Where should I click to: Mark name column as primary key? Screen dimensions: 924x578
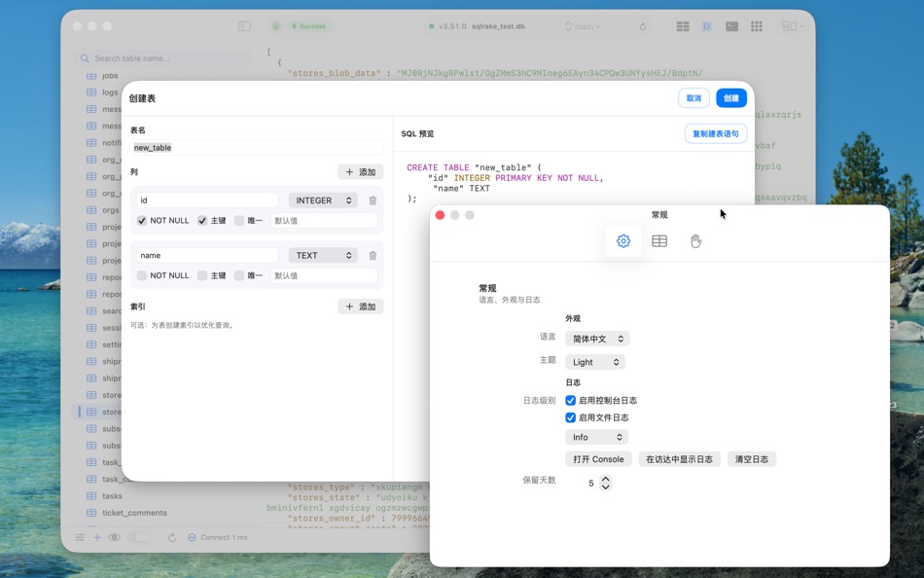click(202, 275)
